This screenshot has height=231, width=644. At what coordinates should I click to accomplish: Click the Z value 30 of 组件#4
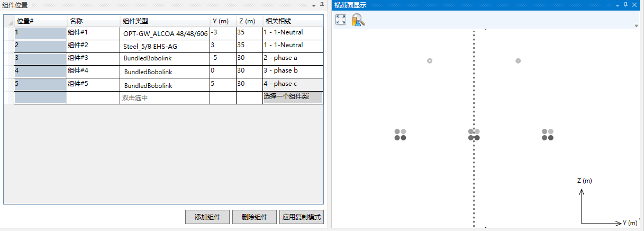click(x=250, y=72)
